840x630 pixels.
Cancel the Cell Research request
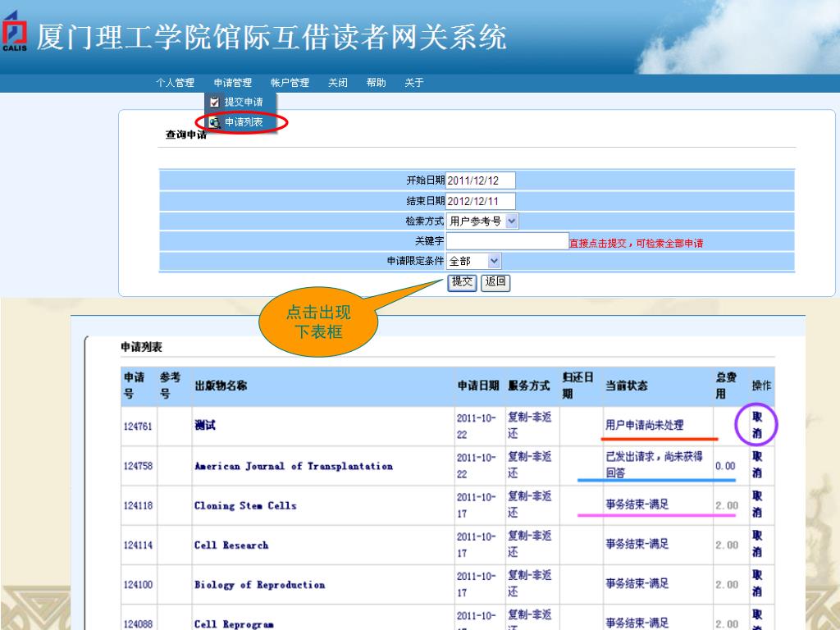pyautogui.click(x=757, y=544)
